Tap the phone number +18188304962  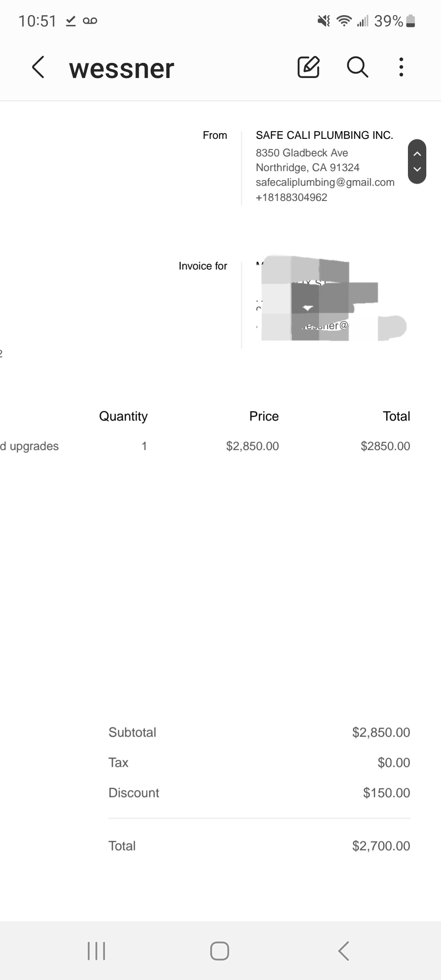[x=292, y=197]
